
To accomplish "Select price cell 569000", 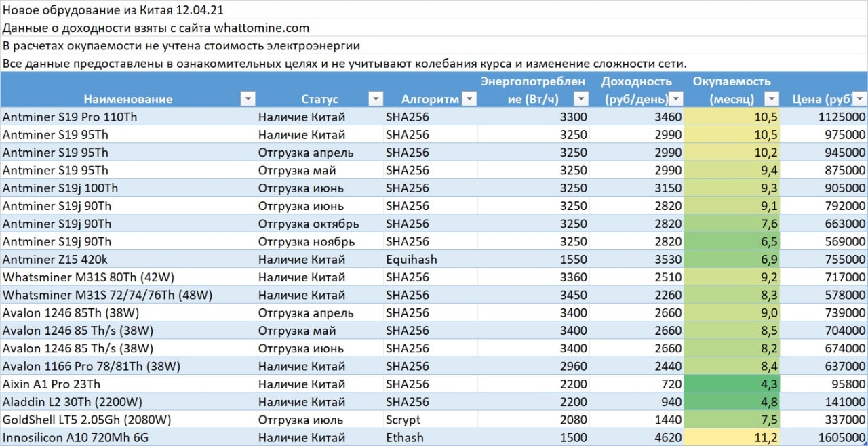I will [824, 241].
